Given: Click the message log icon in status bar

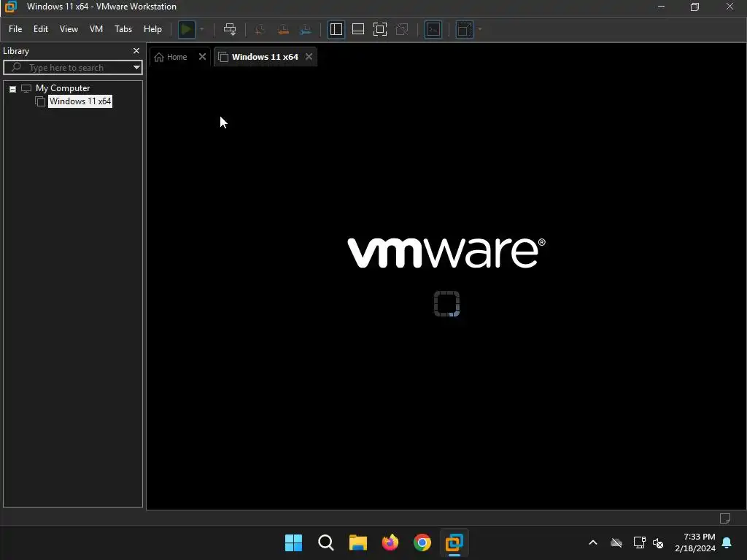Looking at the screenshot, I should (725, 518).
